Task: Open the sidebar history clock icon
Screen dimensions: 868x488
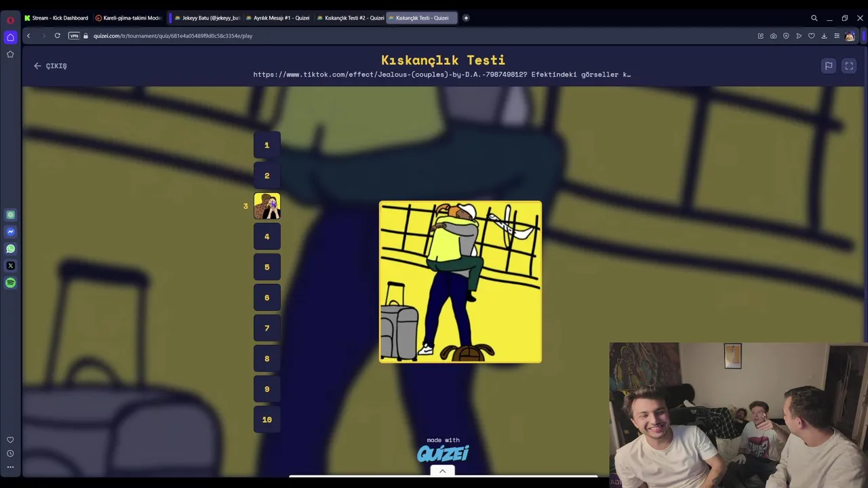Action: [10, 453]
